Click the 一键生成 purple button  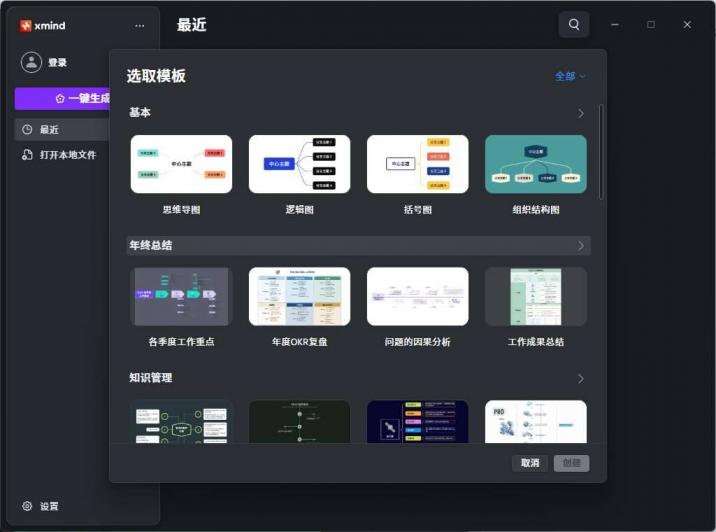62,98
